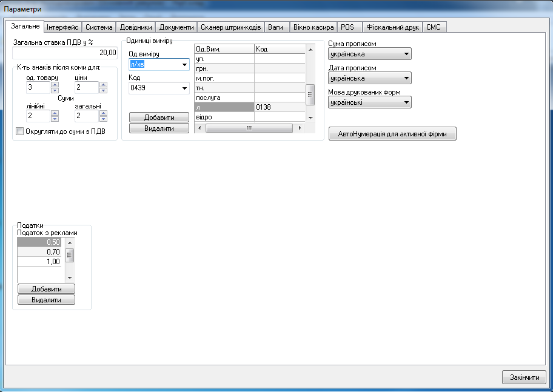Select the послуга row in units table
Image resolution: width=553 pixels, height=392 pixels.
click(224, 98)
